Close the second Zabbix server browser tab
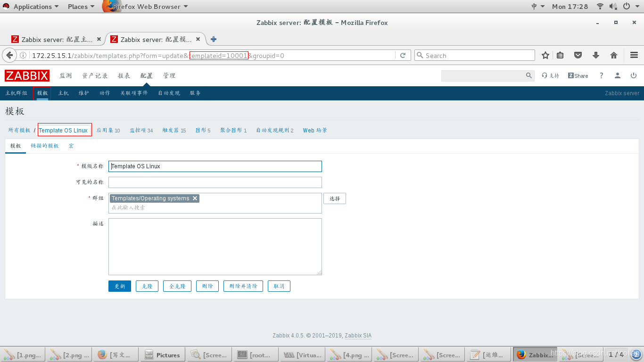This screenshot has width=644, height=362. coord(198,39)
